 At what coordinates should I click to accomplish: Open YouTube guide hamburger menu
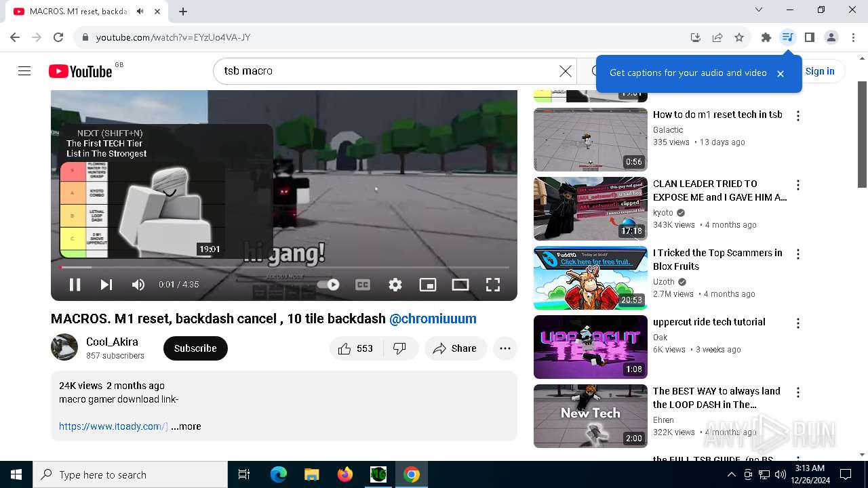click(24, 71)
